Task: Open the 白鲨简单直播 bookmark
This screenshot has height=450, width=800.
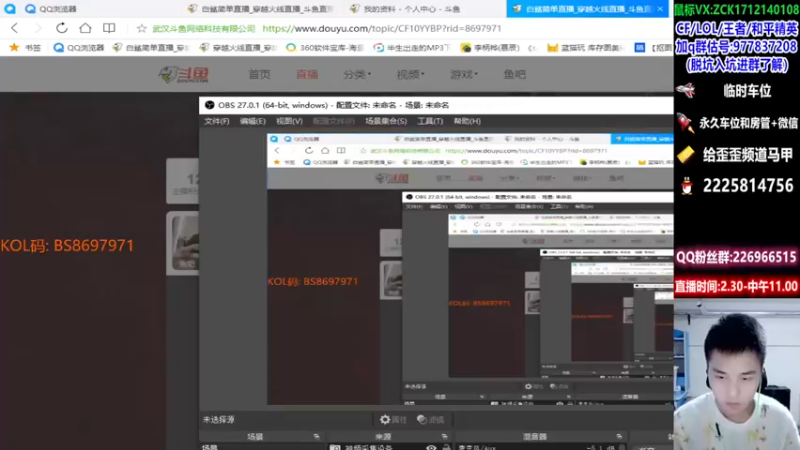Action: pos(151,47)
